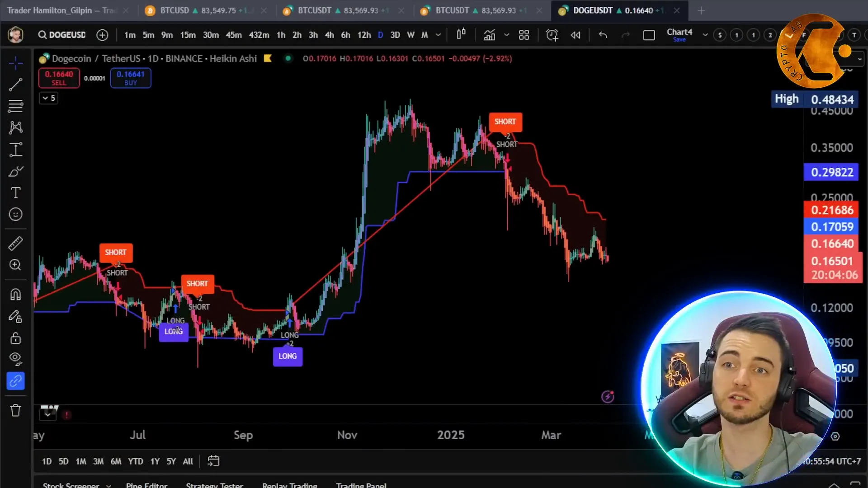This screenshot has height=488, width=868.
Task: Open the Chart4 layout dropdown arrow
Action: point(705,35)
